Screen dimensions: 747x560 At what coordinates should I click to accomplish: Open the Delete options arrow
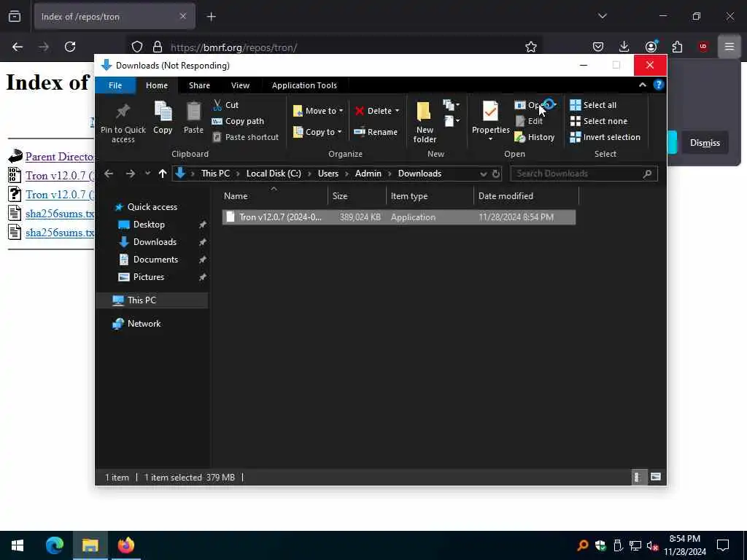click(397, 111)
